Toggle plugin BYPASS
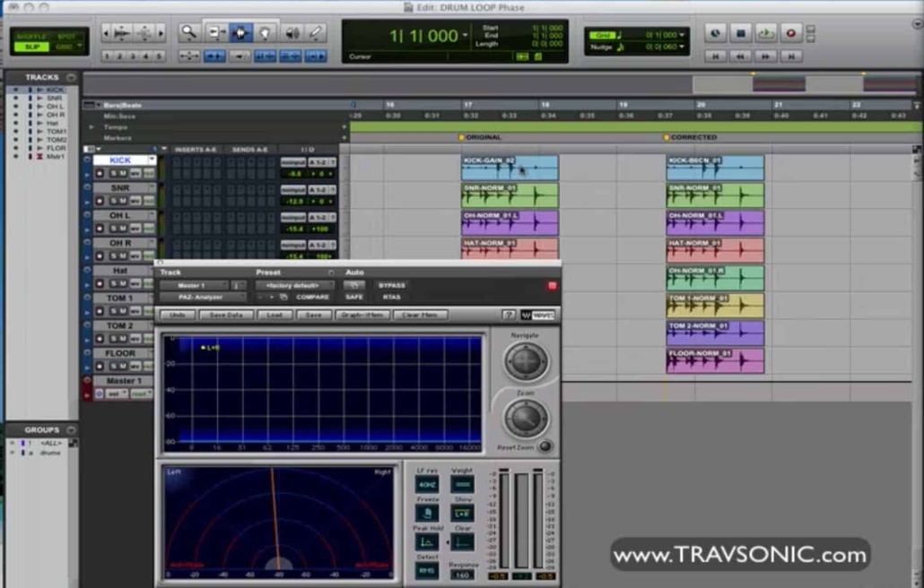The height and width of the screenshot is (588, 924). click(392, 285)
